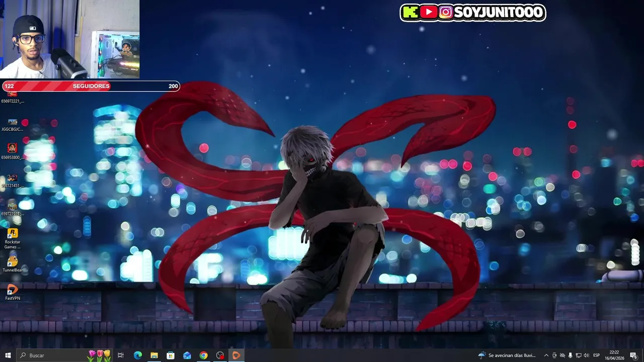Viewport: 644px width, 362px height.
Task: Click the microphone tray icon
Action: 570,355
